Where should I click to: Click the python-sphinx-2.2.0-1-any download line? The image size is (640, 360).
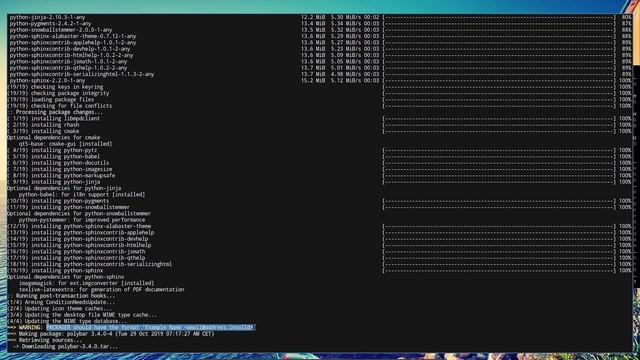click(x=47, y=80)
